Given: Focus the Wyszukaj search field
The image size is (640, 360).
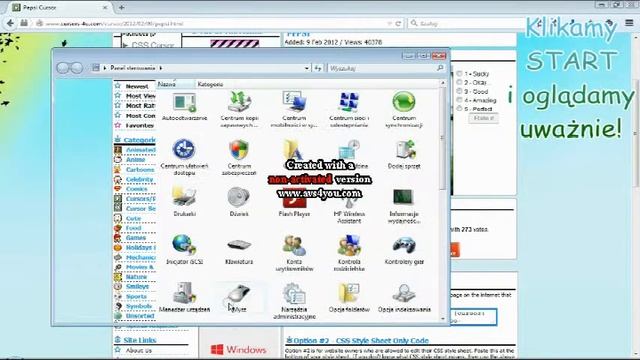Looking at the screenshot, I should point(386,68).
